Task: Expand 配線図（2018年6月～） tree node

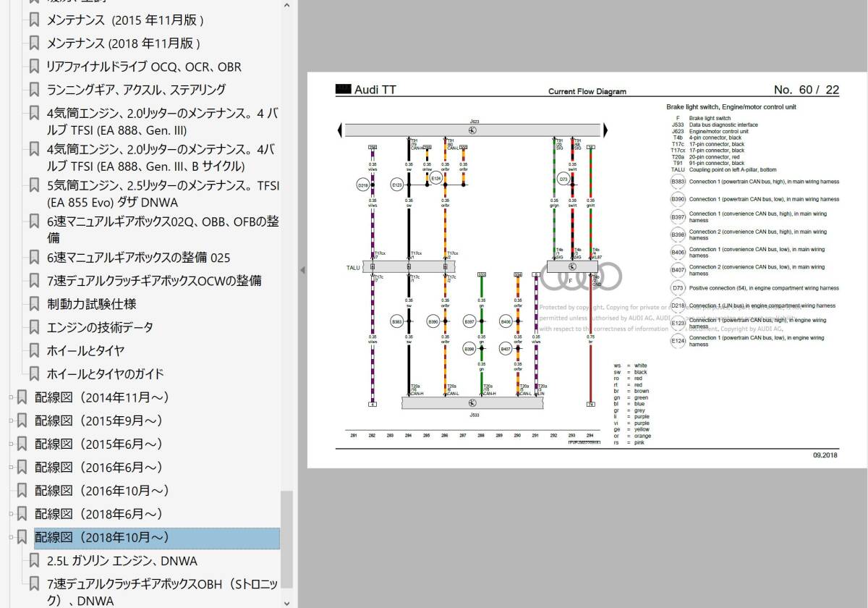Action: click(x=11, y=514)
